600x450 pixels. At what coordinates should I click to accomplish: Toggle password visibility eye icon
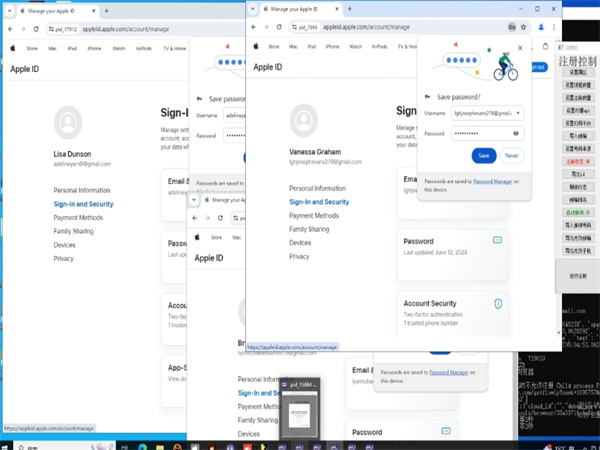pos(515,132)
